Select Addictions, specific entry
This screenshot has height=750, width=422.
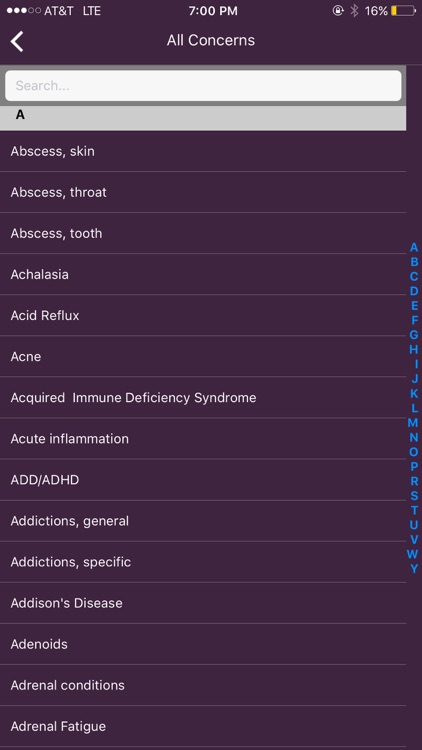click(x=203, y=562)
